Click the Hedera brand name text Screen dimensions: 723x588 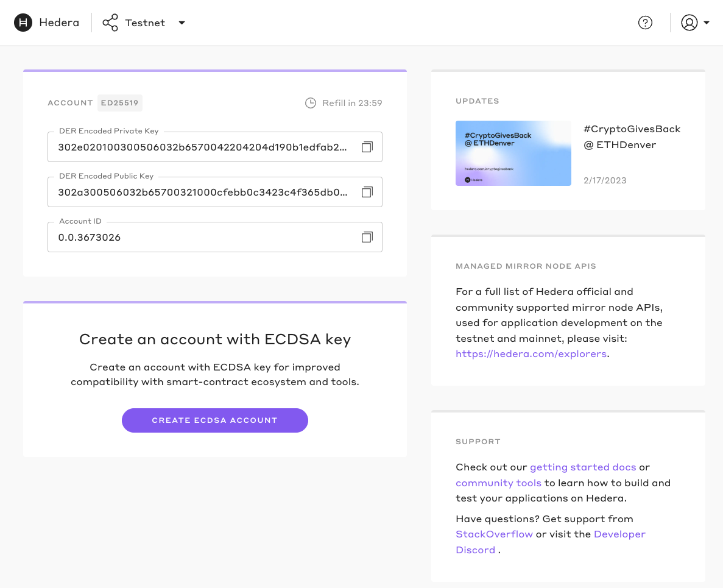59,23
